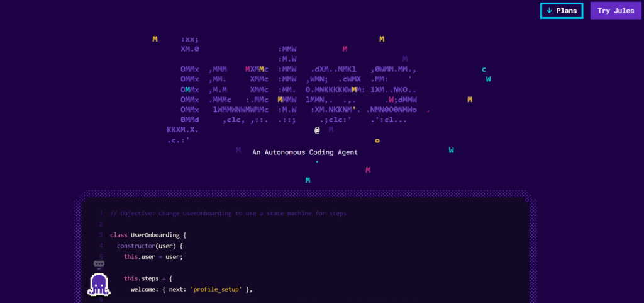Click the cyan 'M' below the tagline
This screenshot has height=303, width=644.
(308, 180)
